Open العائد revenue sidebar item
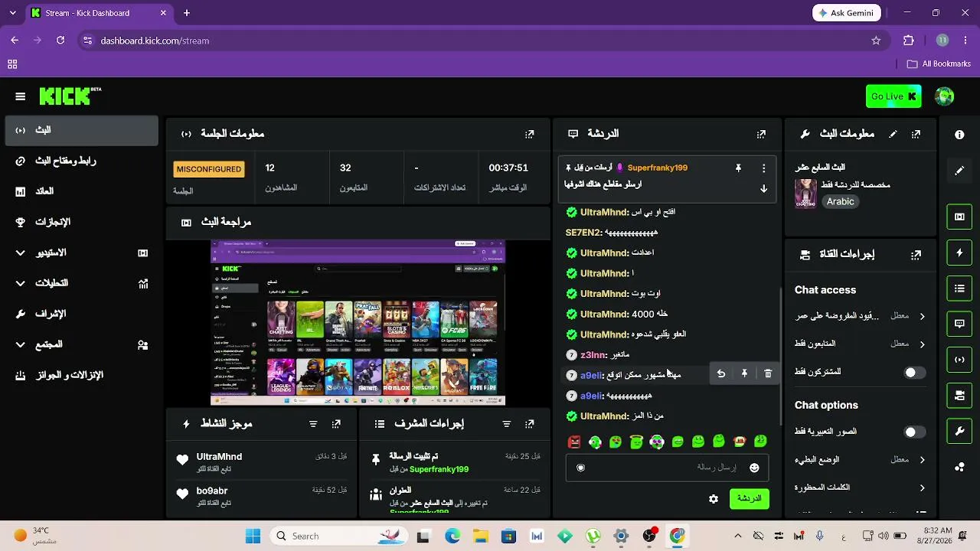The image size is (980, 551). point(81,191)
